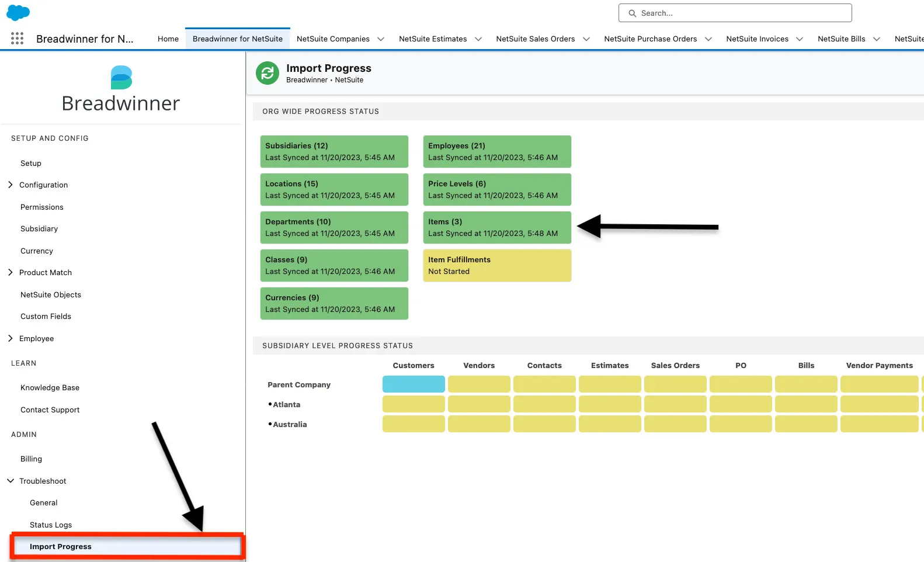Expand the Employee sidebar section
The height and width of the screenshot is (562, 924).
click(x=11, y=338)
